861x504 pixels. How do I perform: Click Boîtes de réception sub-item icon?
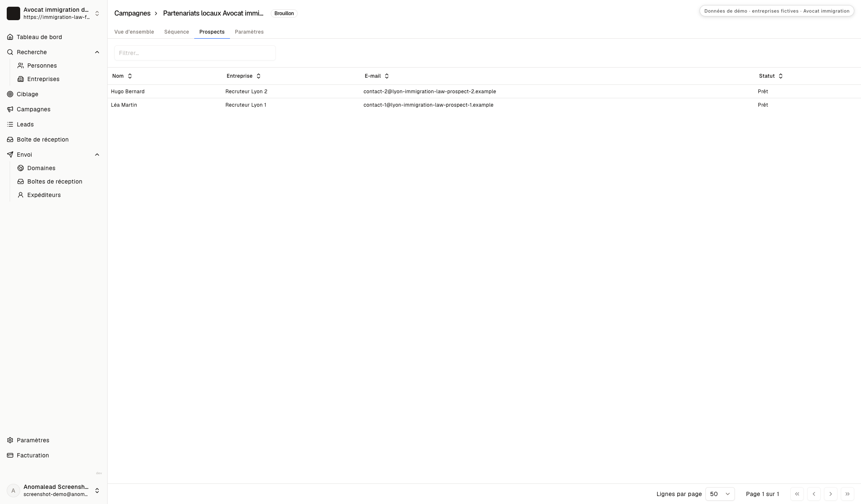(x=21, y=181)
